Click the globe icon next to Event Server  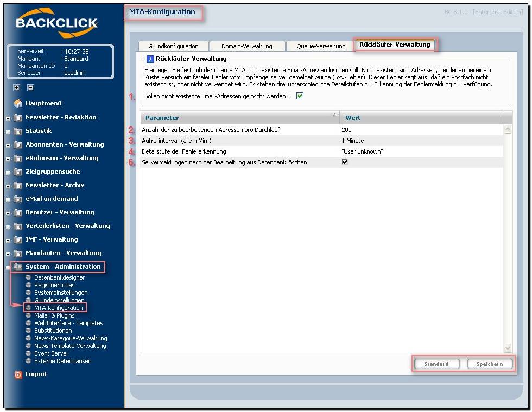(28, 353)
